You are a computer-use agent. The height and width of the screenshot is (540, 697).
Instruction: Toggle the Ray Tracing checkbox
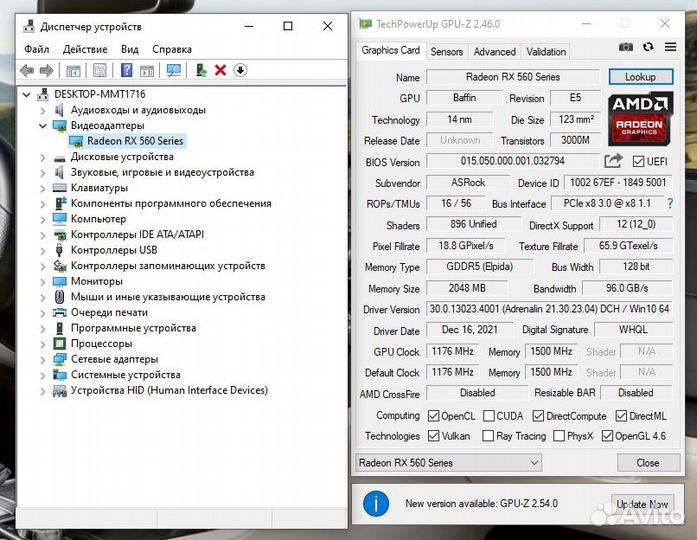pyautogui.click(x=487, y=436)
